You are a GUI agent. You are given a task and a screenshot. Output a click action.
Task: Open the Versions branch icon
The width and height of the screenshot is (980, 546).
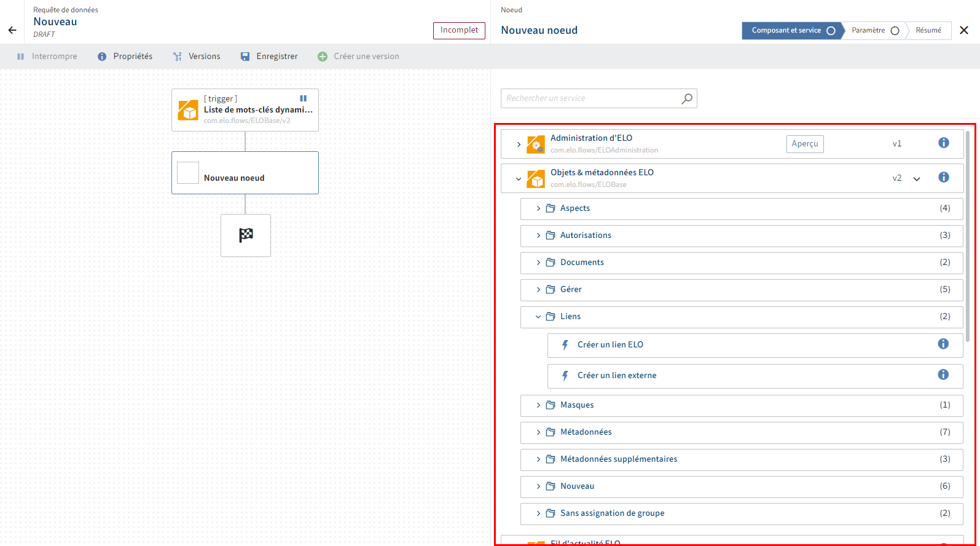coord(178,57)
